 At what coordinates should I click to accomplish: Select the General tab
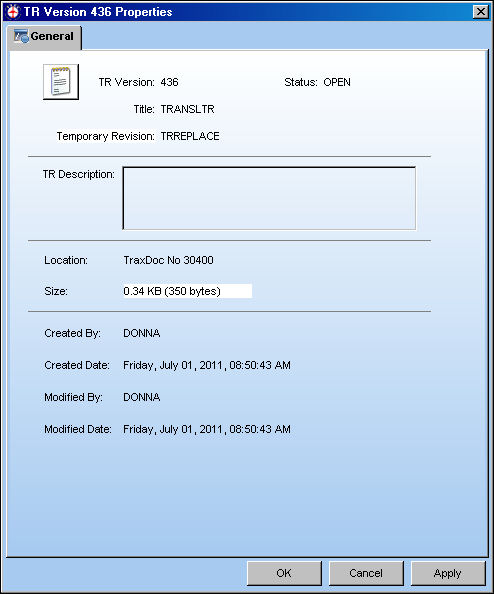coord(44,37)
